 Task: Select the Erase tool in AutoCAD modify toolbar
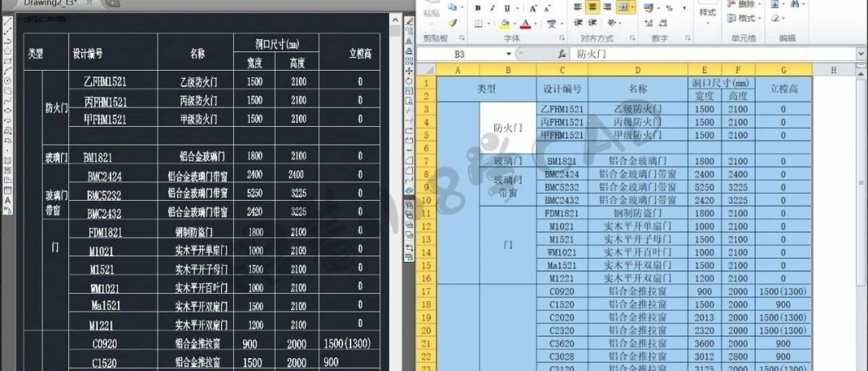coord(409,22)
